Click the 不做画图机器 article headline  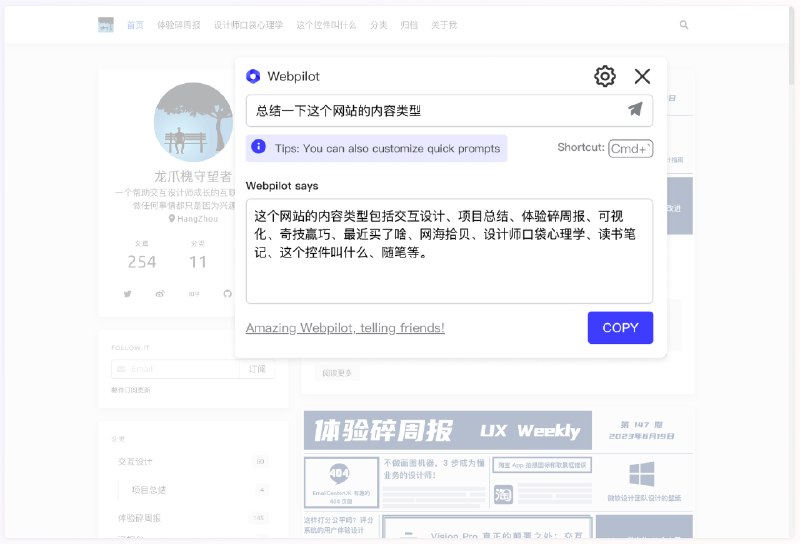pyautogui.click(x=434, y=469)
